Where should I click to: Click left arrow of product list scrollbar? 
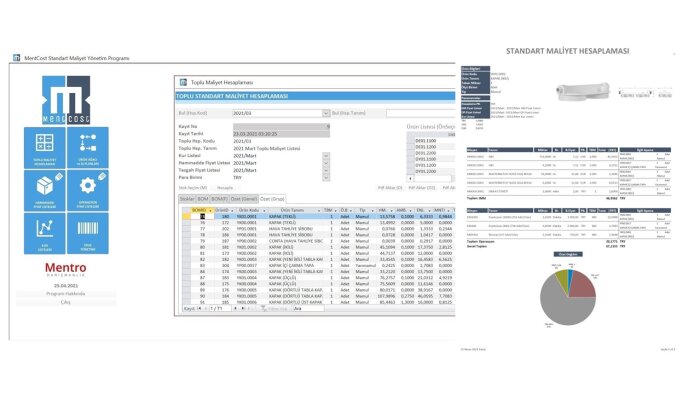click(411, 178)
